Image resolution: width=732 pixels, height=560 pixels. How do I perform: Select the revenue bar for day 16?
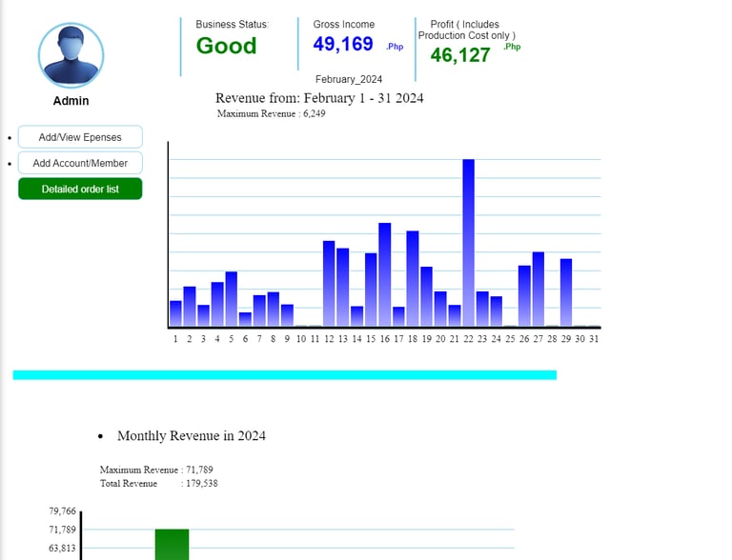coord(385,274)
